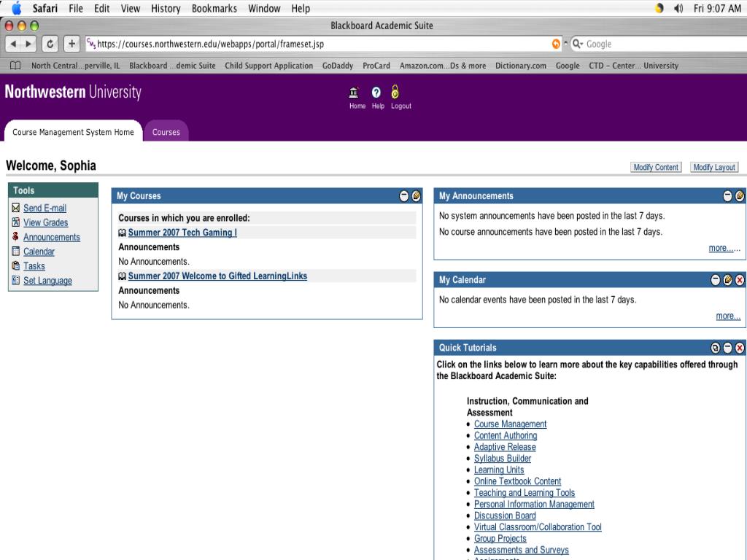Open the History menu
Image resolution: width=747 pixels, height=560 pixels.
pyautogui.click(x=166, y=8)
